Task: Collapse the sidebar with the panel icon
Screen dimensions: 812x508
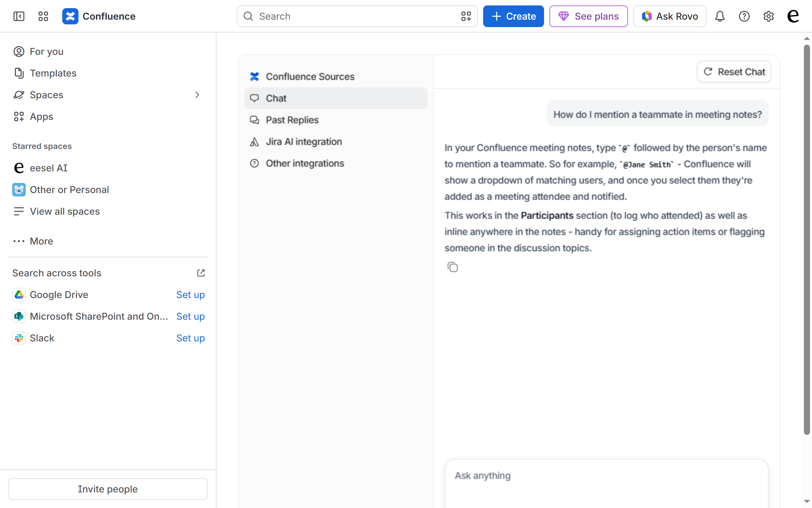Action: point(19,16)
